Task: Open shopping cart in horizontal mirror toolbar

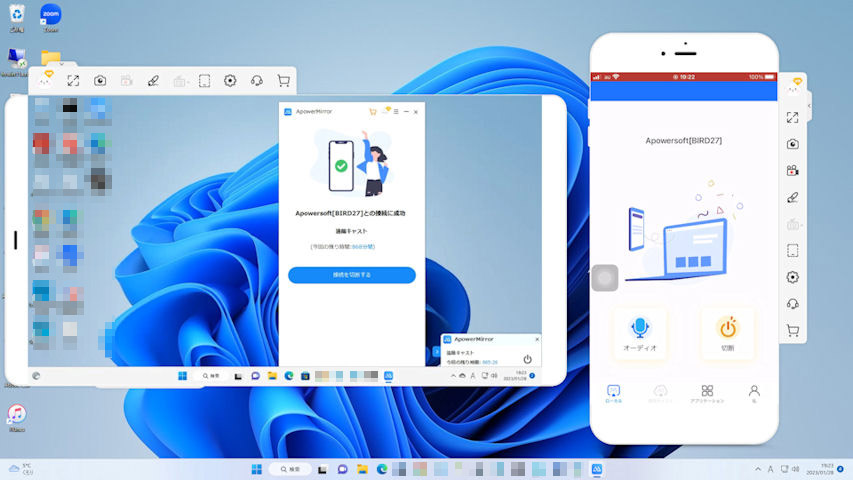Action: [283, 81]
